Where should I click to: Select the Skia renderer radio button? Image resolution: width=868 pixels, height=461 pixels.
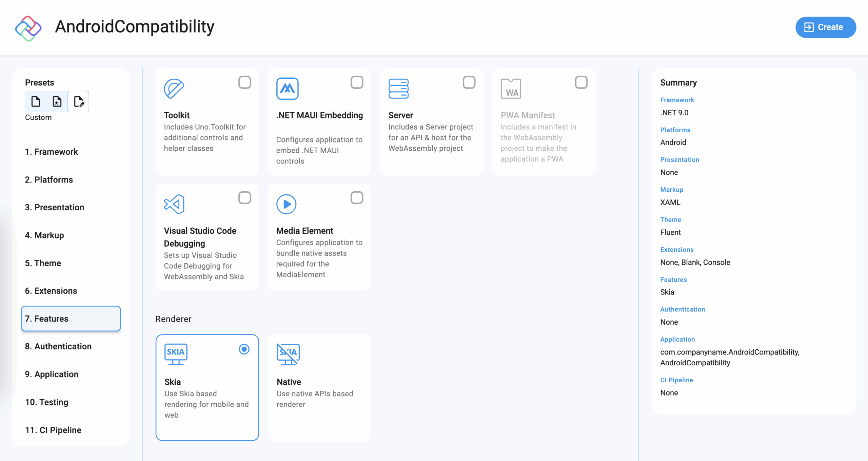[244, 349]
